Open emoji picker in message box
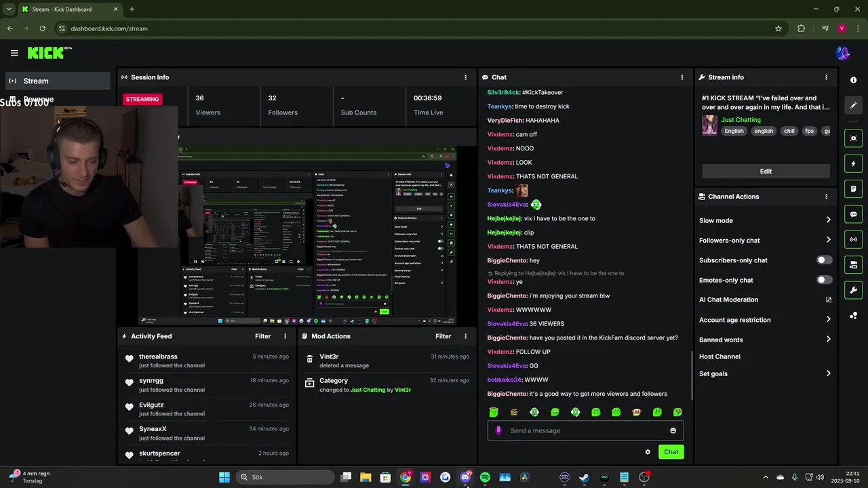The image size is (868, 488). (673, 430)
